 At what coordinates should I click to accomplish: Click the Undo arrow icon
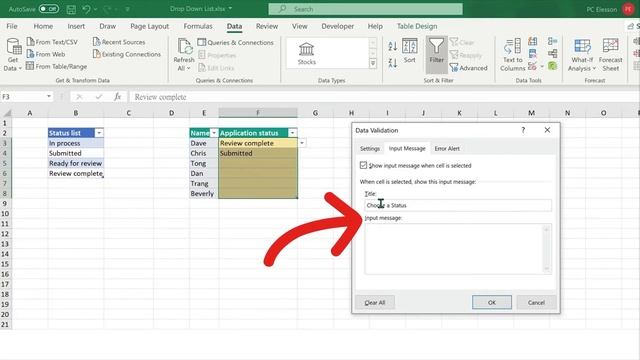(87, 9)
